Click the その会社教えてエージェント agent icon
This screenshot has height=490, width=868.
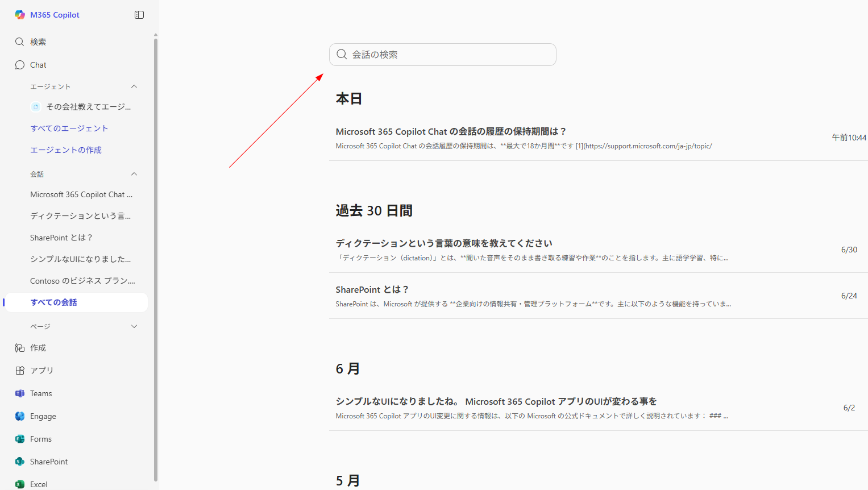35,107
